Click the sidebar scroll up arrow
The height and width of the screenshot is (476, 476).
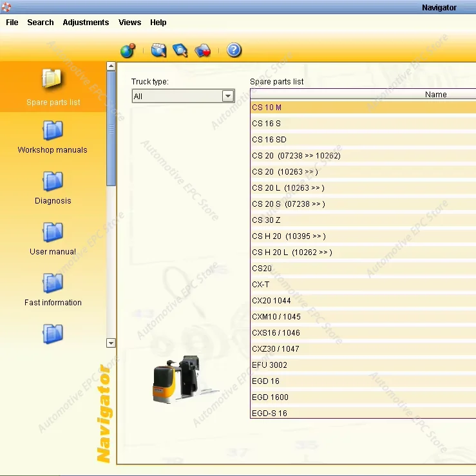tap(111, 66)
